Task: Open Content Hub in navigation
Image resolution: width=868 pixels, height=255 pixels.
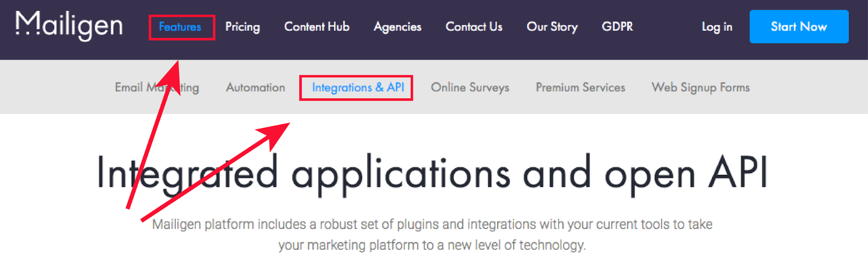Action: (x=317, y=27)
